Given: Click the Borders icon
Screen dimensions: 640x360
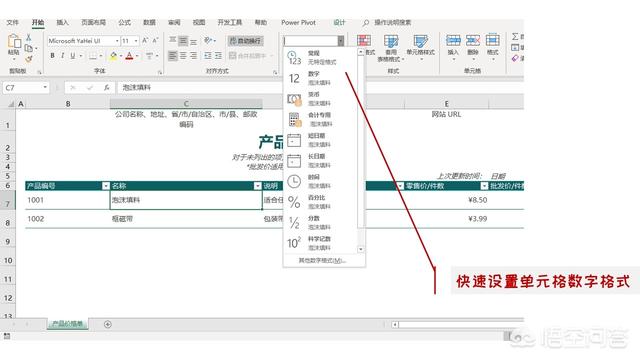Looking at the screenshot, I should click(x=93, y=56).
